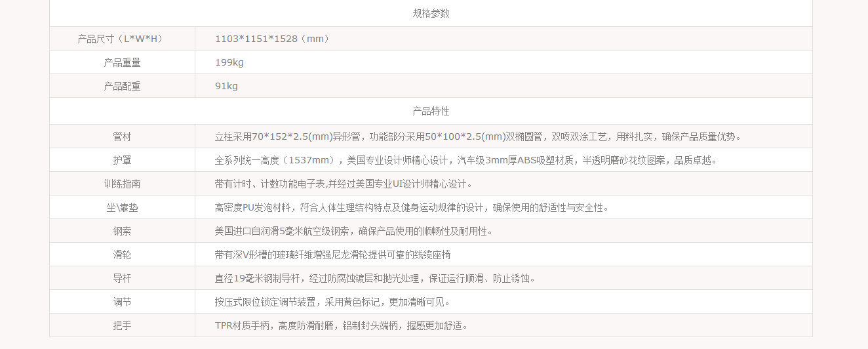
Task: Click the 199kg weight value
Action: point(229,62)
